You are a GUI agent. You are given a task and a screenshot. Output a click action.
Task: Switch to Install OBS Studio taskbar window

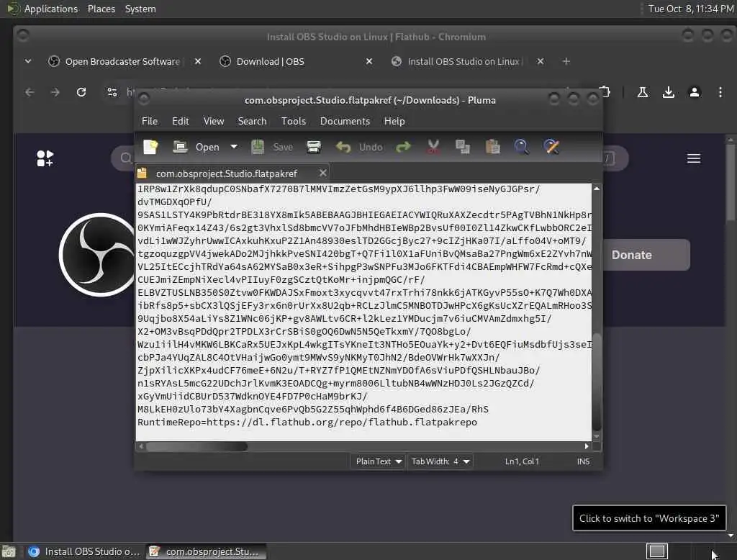(x=84, y=551)
